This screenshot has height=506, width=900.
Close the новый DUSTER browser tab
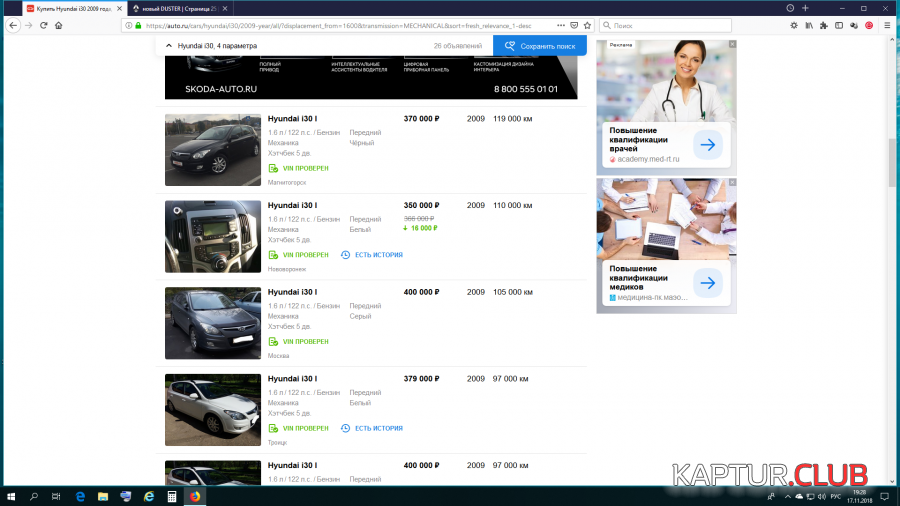(x=225, y=9)
